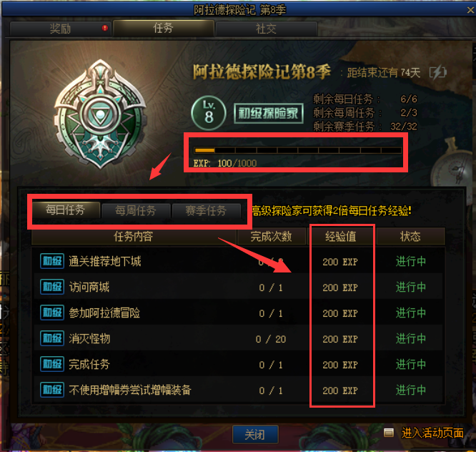This screenshot has height=452, width=476.
Task: Select the 赛季任务 sub-tab
Action: tap(206, 210)
